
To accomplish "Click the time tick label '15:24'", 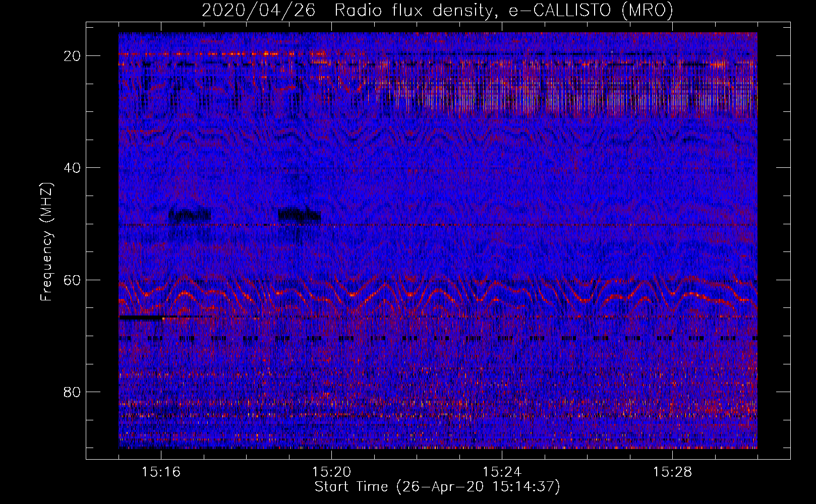I will 502,472.
